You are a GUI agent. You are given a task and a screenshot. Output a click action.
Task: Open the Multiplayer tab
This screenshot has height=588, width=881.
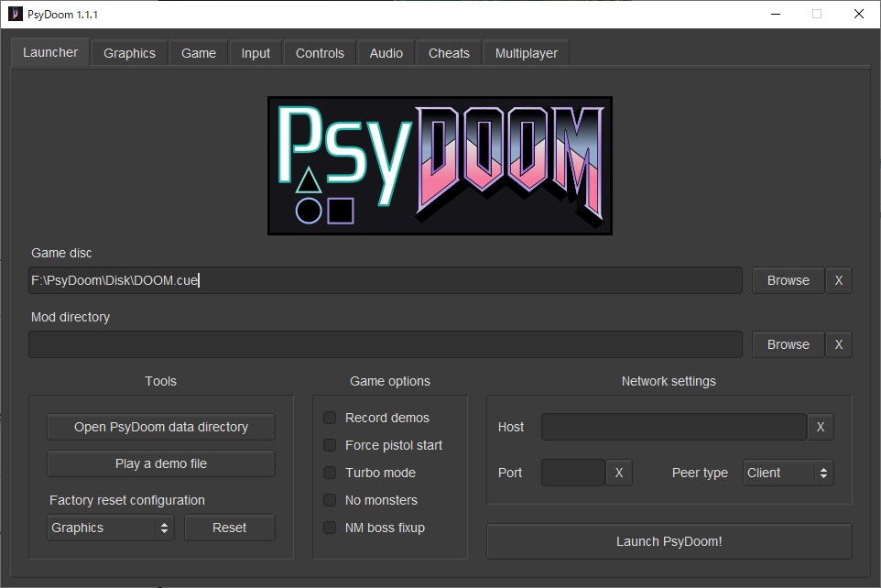(526, 53)
